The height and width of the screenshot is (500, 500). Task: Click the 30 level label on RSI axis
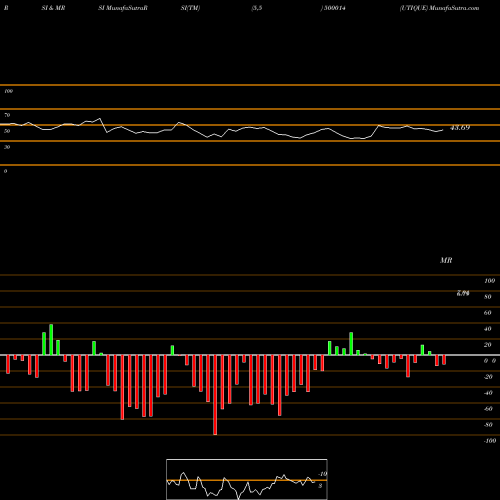7,147
